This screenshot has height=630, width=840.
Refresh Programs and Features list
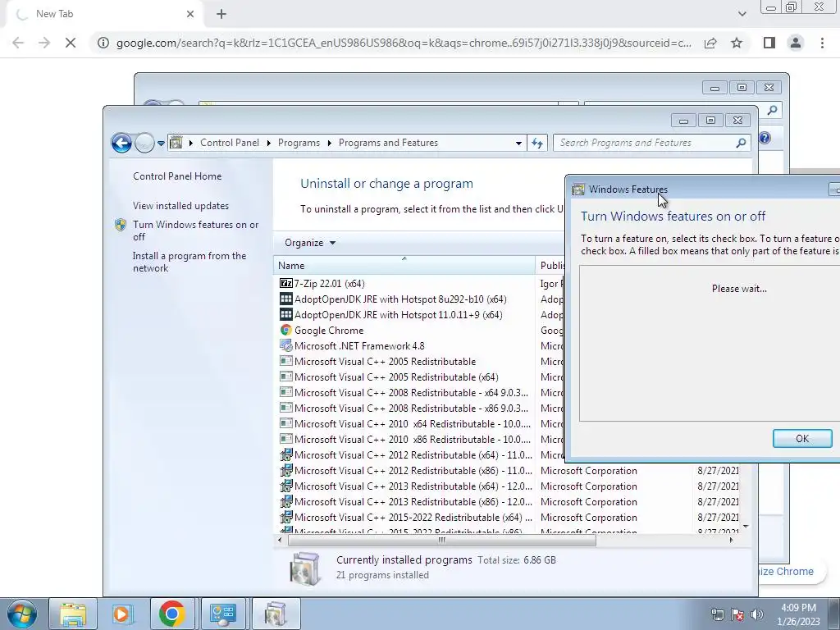[537, 143]
